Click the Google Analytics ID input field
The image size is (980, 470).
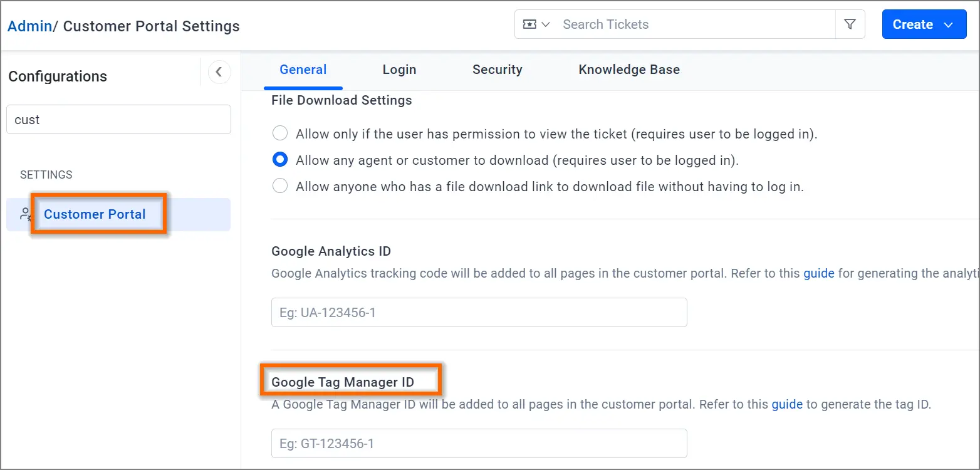[x=479, y=312]
